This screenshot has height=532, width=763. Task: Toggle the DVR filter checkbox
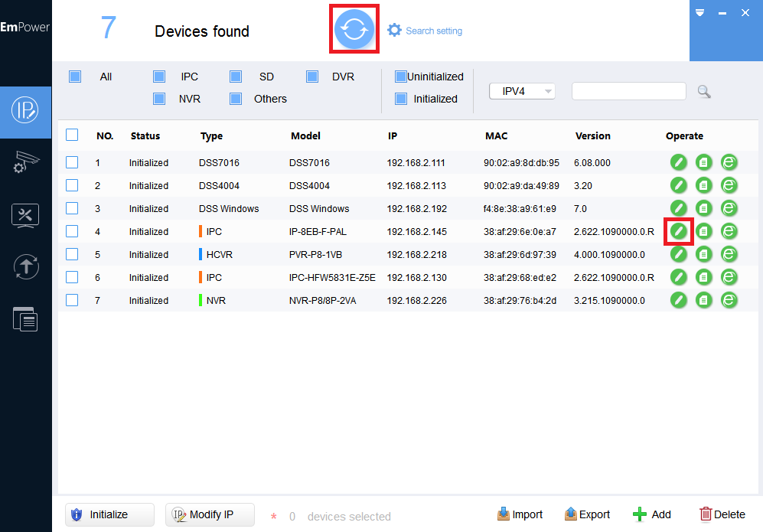click(312, 77)
